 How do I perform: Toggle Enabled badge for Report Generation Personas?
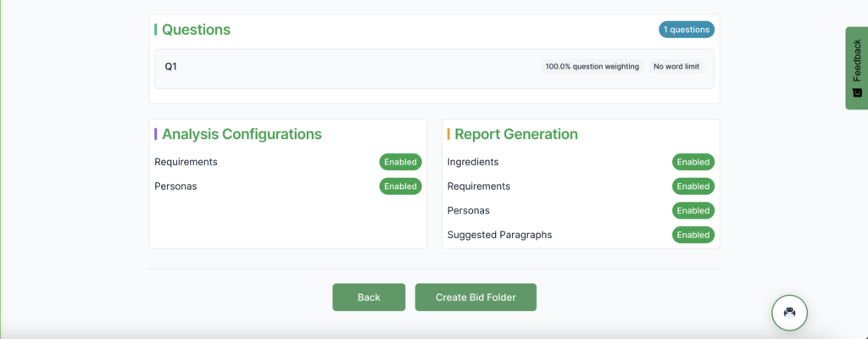(693, 210)
